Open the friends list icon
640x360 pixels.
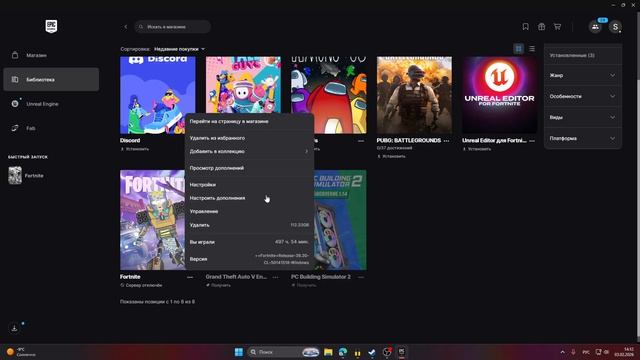point(595,27)
